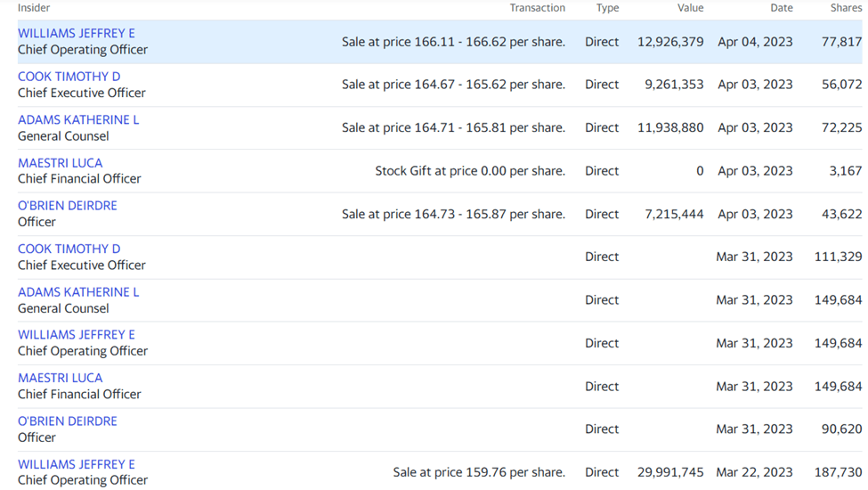Click the Stock Gift transaction description
Viewport: 868px width, 490px height.
[x=469, y=171]
